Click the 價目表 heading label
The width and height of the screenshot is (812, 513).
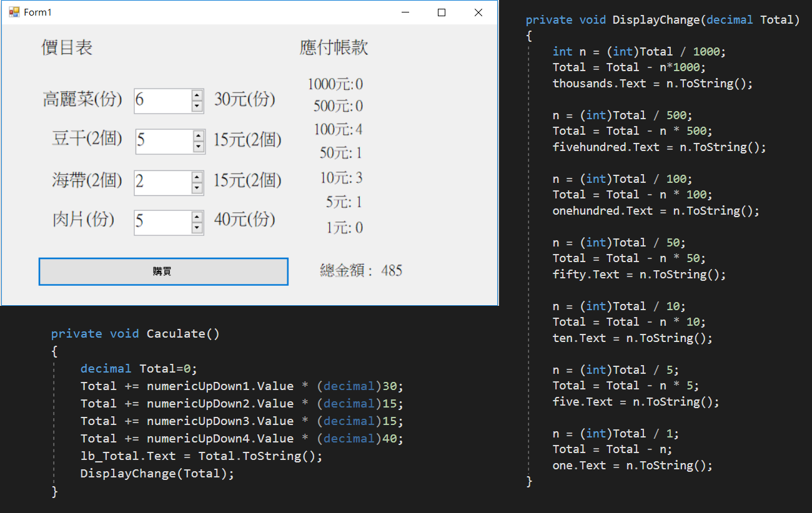click(x=67, y=48)
